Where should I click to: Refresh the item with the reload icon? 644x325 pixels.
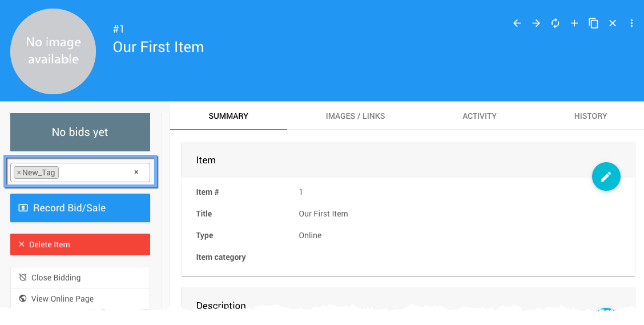(555, 23)
